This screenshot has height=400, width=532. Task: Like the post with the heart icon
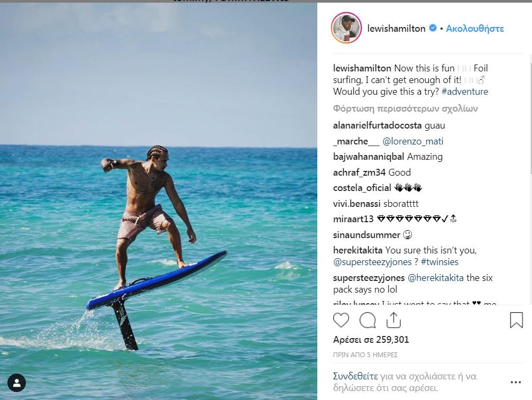[341, 320]
